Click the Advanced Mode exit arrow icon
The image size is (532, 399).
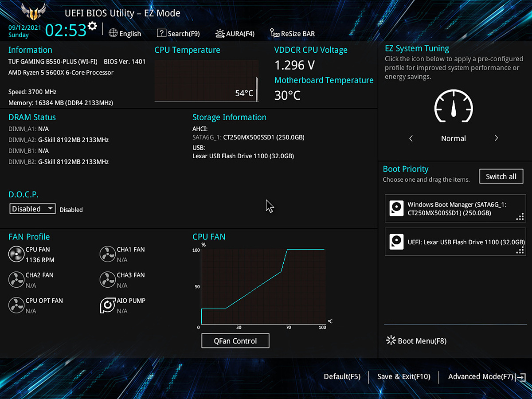tap(521, 377)
